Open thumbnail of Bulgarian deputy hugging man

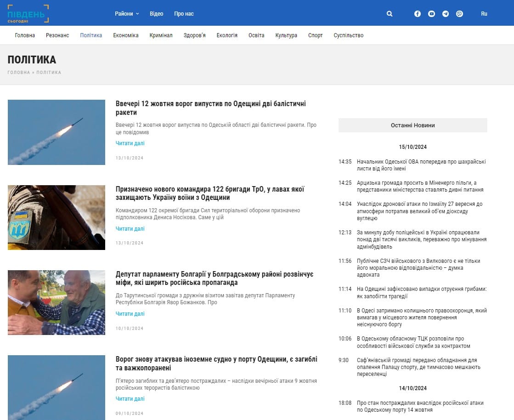click(56, 302)
